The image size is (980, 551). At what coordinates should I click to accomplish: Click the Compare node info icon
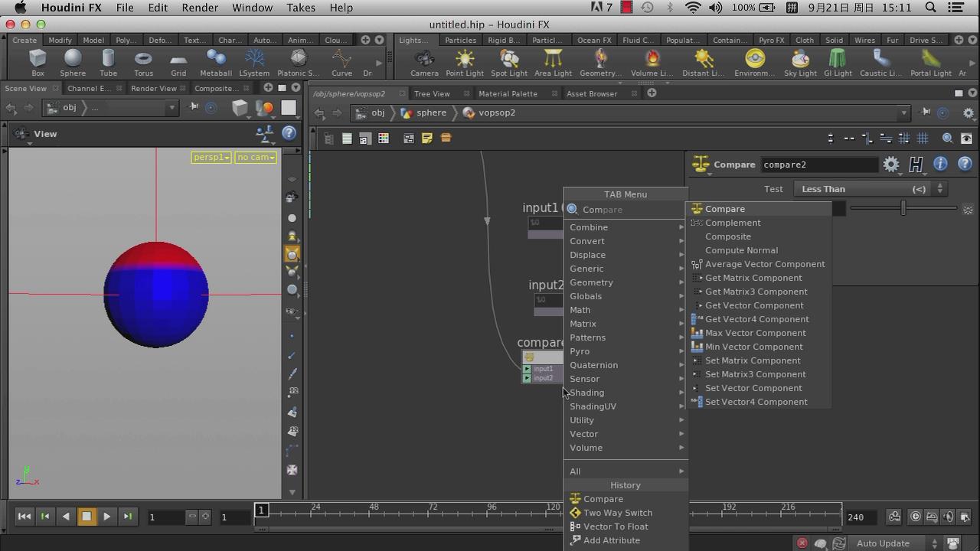[940, 164]
